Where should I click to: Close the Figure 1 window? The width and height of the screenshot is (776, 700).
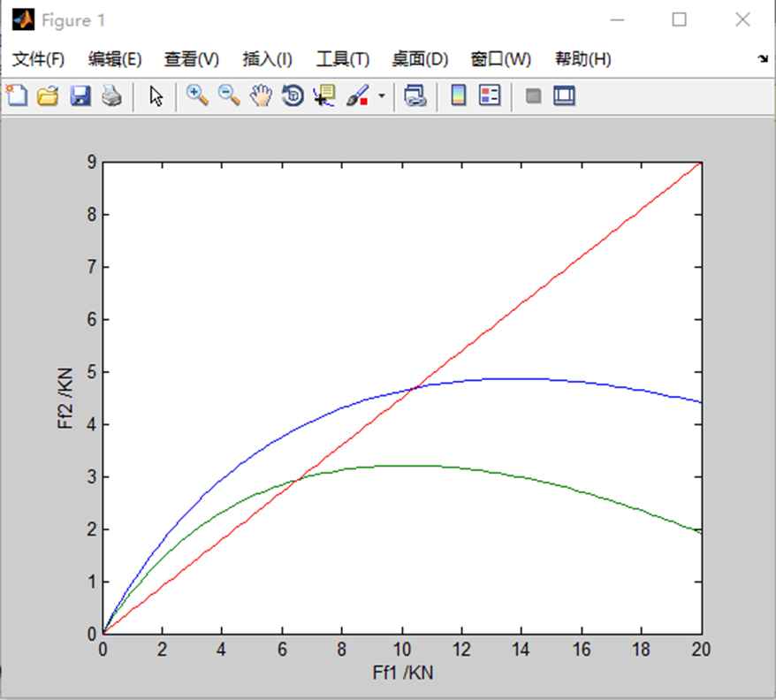(742, 19)
